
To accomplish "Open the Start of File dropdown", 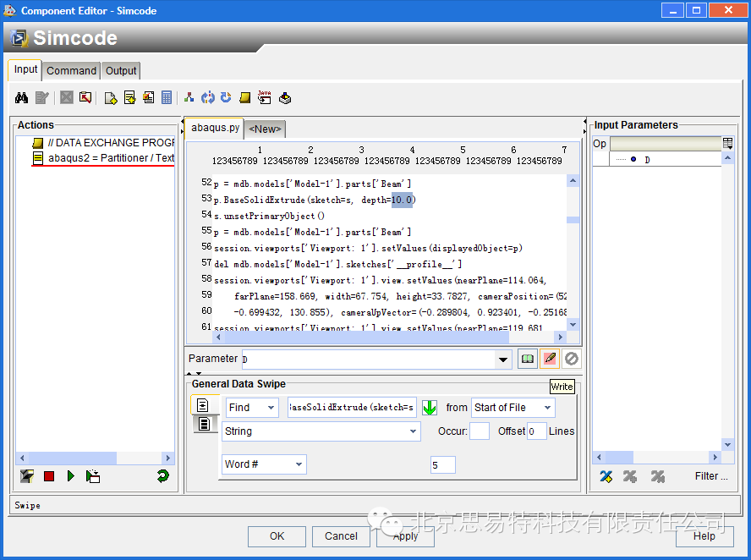I will tap(513, 408).
